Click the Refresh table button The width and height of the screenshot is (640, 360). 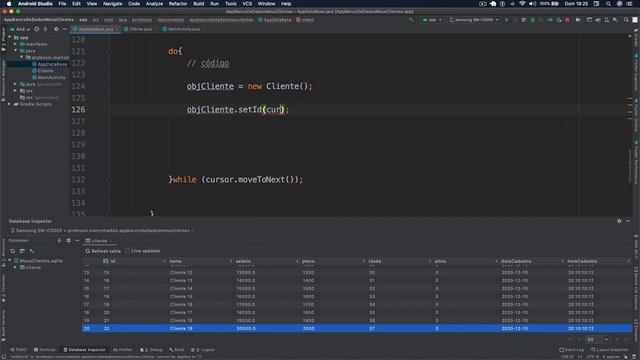[x=103, y=251]
